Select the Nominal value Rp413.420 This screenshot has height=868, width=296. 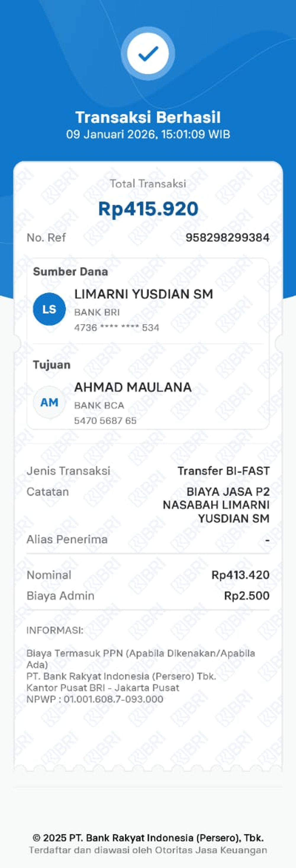(240, 575)
